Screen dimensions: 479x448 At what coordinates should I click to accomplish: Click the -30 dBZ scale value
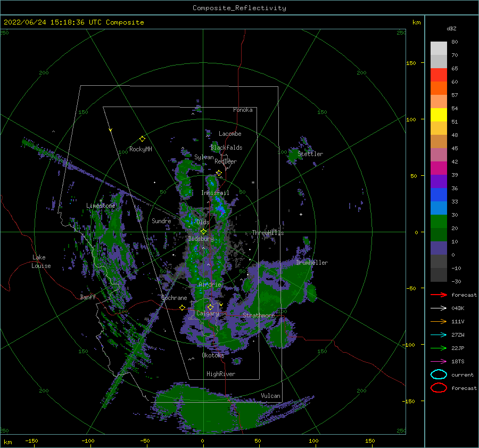[456, 281]
